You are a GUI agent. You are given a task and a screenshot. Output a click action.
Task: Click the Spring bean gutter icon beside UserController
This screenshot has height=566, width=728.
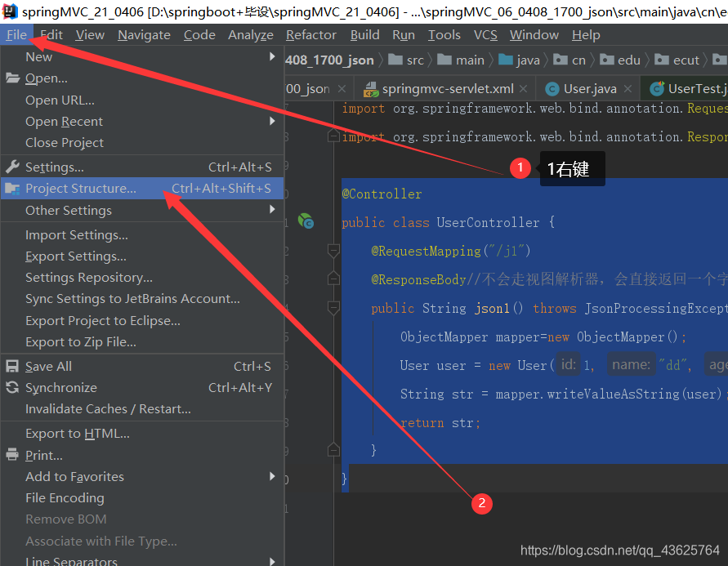tap(306, 221)
